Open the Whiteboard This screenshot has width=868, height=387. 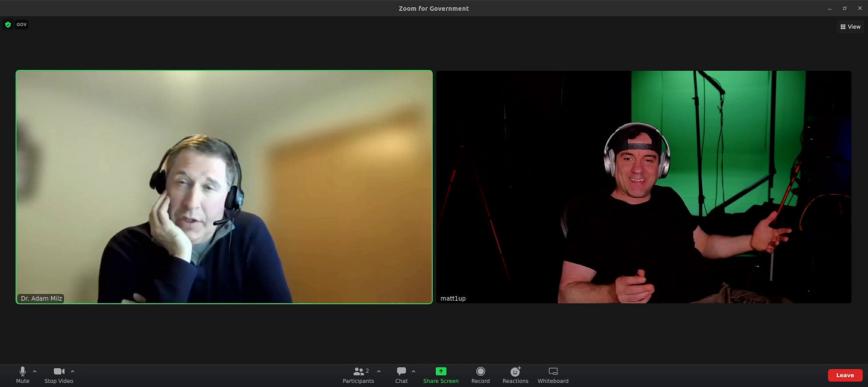click(x=553, y=375)
